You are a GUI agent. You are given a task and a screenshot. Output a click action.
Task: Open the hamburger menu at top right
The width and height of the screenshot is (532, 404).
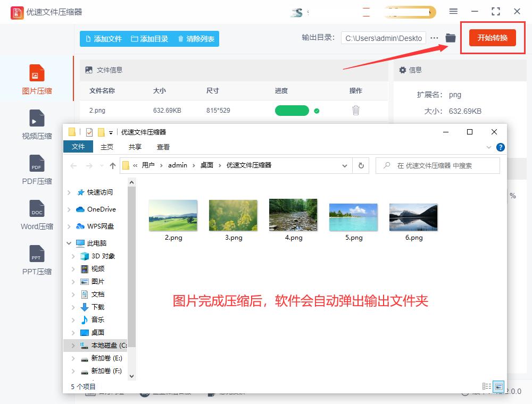(x=454, y=11)
